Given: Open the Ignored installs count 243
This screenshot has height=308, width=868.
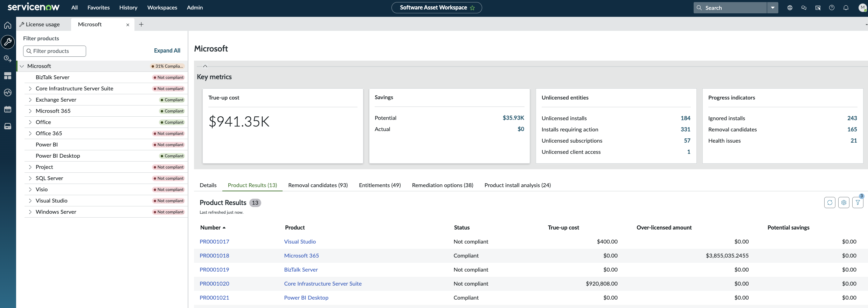Looking at the screenshot, I should (852, 118).
